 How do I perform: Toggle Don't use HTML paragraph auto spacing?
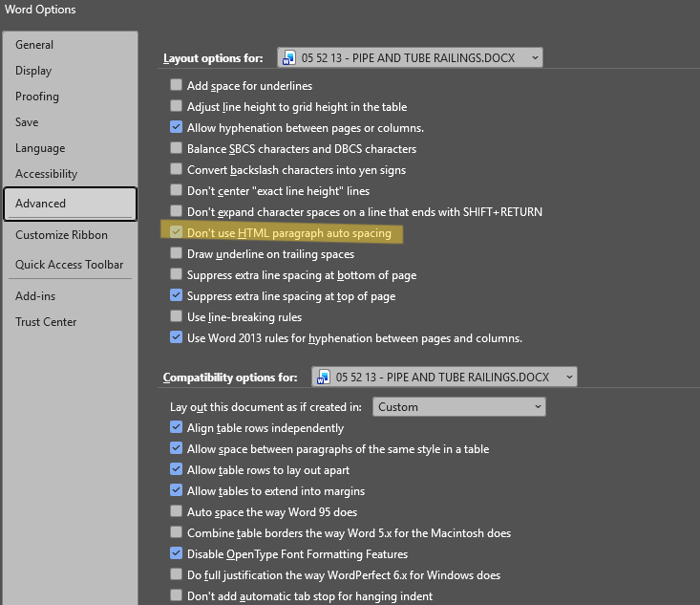tap(176, 232)
